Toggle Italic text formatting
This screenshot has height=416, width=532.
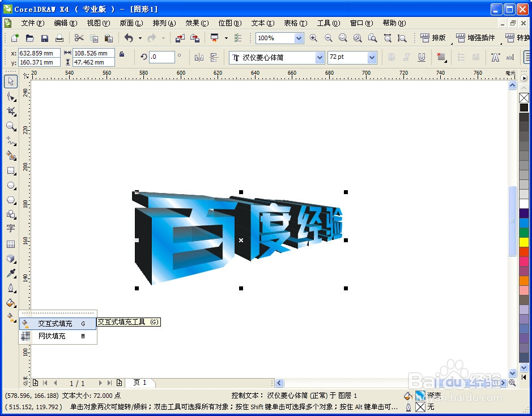(406, 57)
